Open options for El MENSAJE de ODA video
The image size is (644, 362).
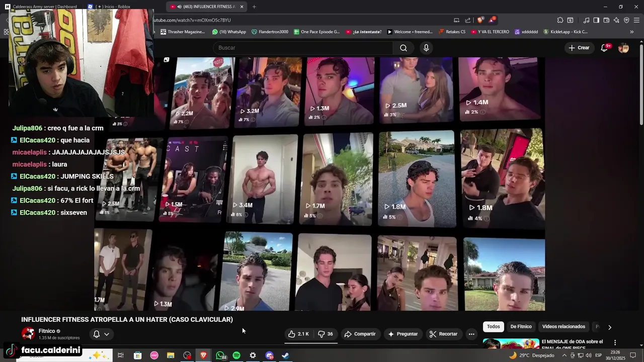coord(615,342)
